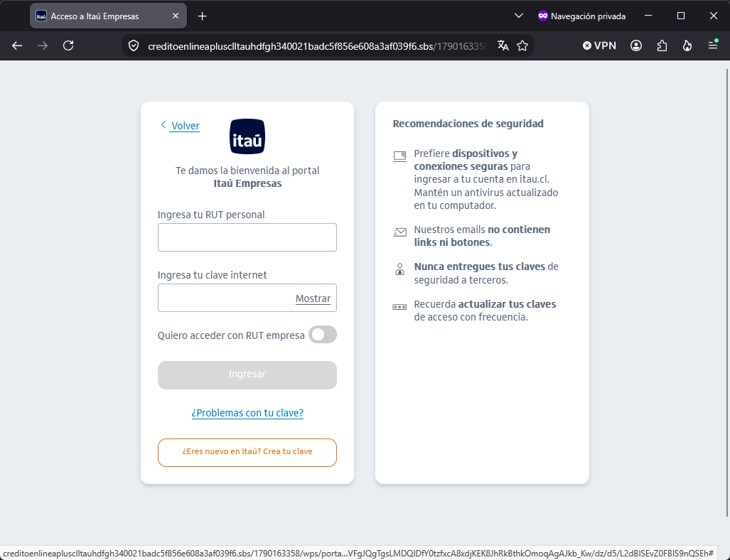
Task: Open the browser hamburger menu
Action: (713, 45)
